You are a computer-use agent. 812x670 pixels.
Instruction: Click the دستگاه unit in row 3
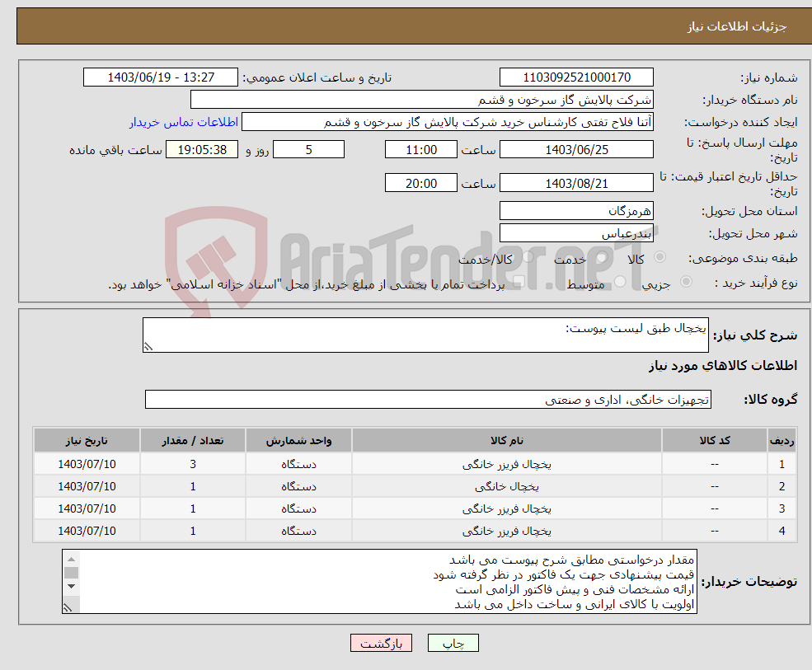pos(298,509)
